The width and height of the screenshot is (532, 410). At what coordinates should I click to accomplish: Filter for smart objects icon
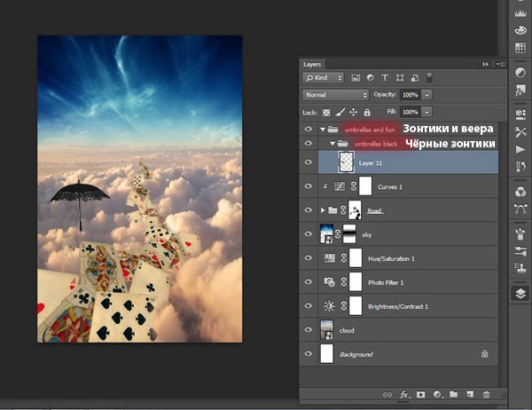415,78
